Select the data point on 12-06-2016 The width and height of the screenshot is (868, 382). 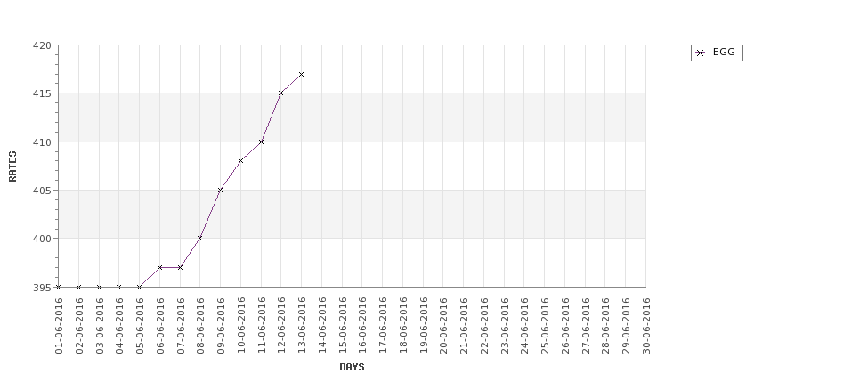[x=280, y=93]
